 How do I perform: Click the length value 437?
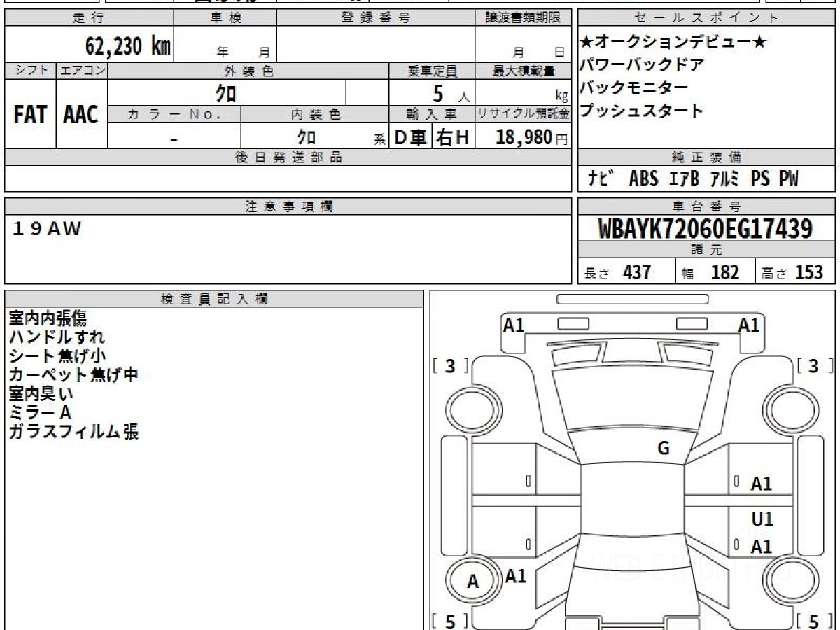(x=636, y=272)
